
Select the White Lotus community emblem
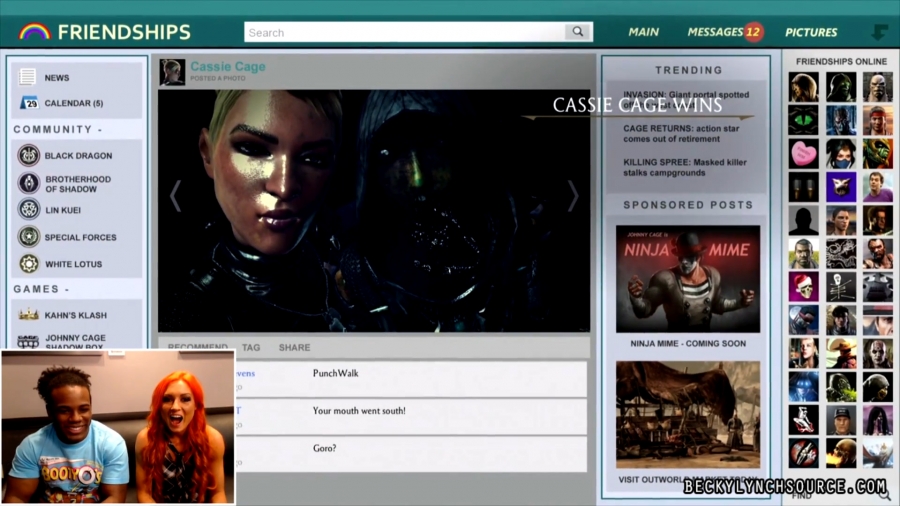(x=29, y=264)
